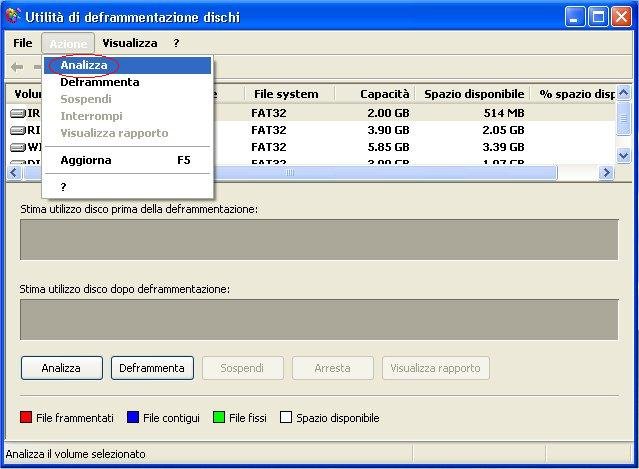Click the greyed Arresta button

333,368
